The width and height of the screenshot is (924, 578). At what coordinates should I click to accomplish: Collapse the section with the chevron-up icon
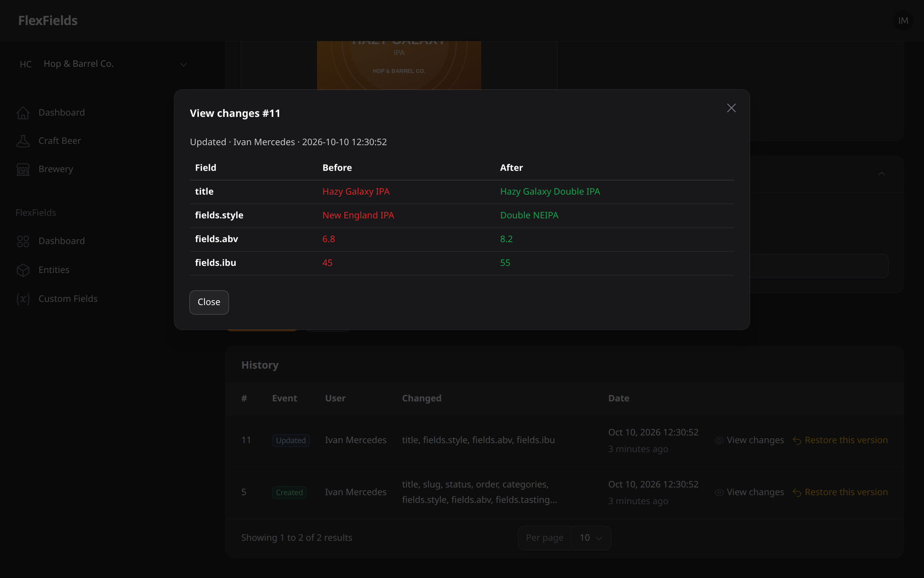coord(882,174)
